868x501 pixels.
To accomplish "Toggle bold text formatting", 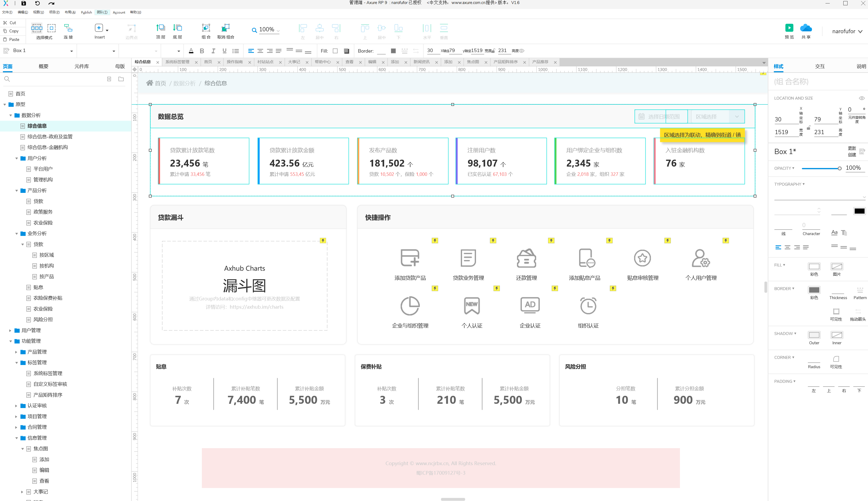I will pos(202,51).
